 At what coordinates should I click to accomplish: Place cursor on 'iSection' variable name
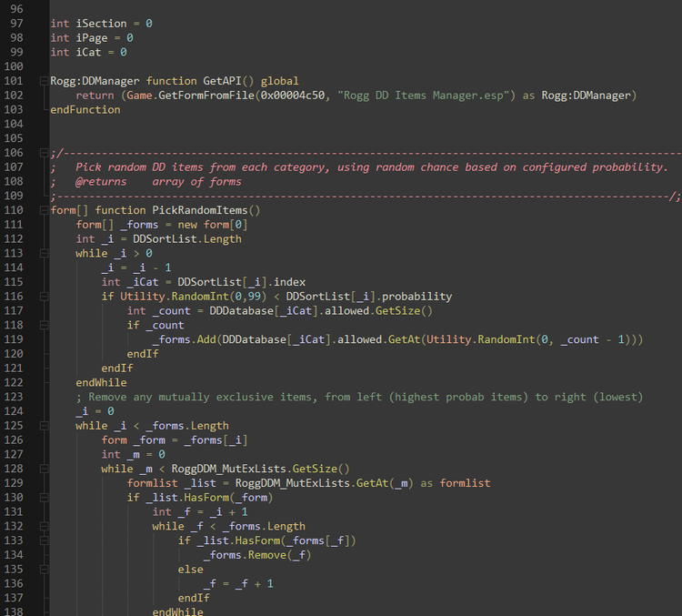(101, 24)
